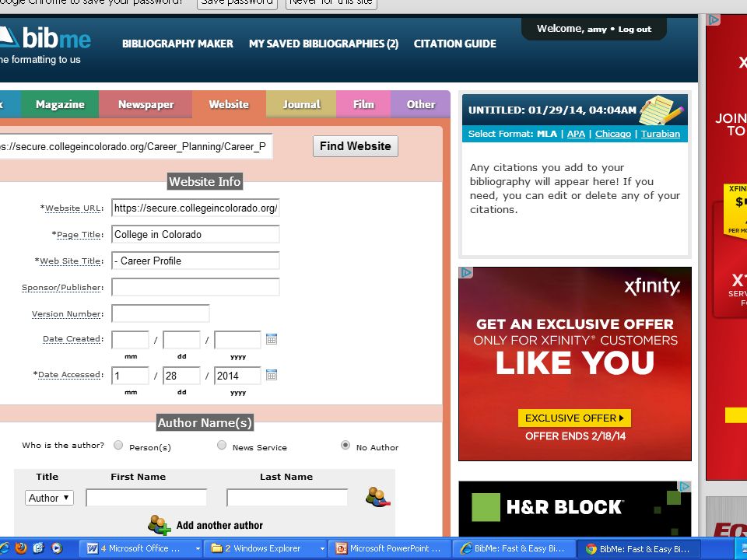Select APA format link
Screen dimensions: 747x560
(576, 134)
